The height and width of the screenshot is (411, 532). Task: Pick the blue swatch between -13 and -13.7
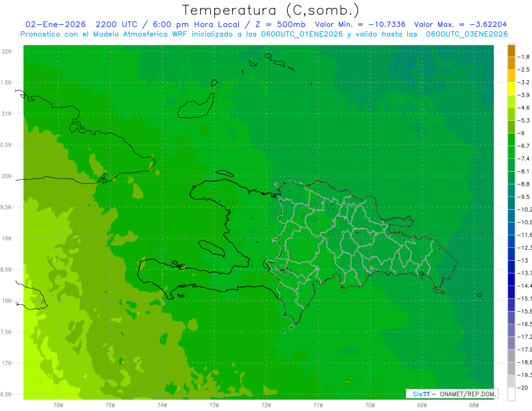(511, 267)
